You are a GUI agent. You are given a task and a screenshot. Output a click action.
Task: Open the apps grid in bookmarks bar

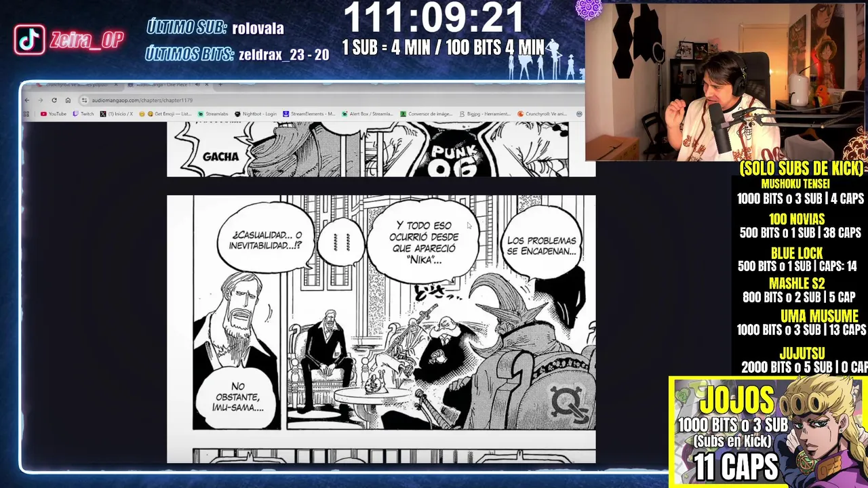click(x=26, y=114)
